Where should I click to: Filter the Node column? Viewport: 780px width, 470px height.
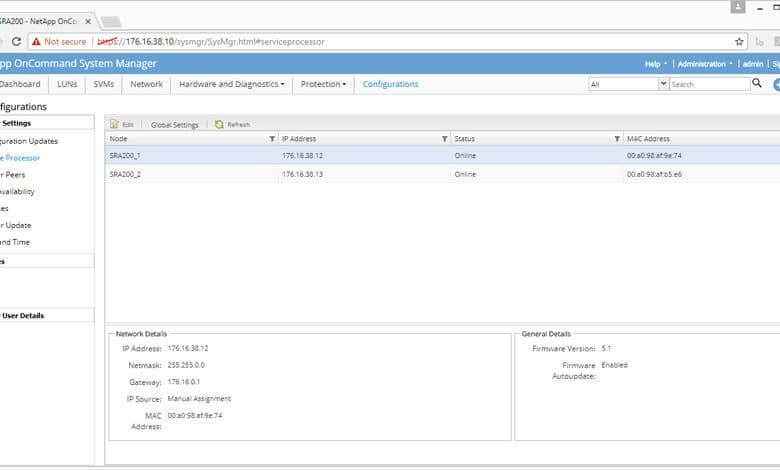tap(272, 139)
